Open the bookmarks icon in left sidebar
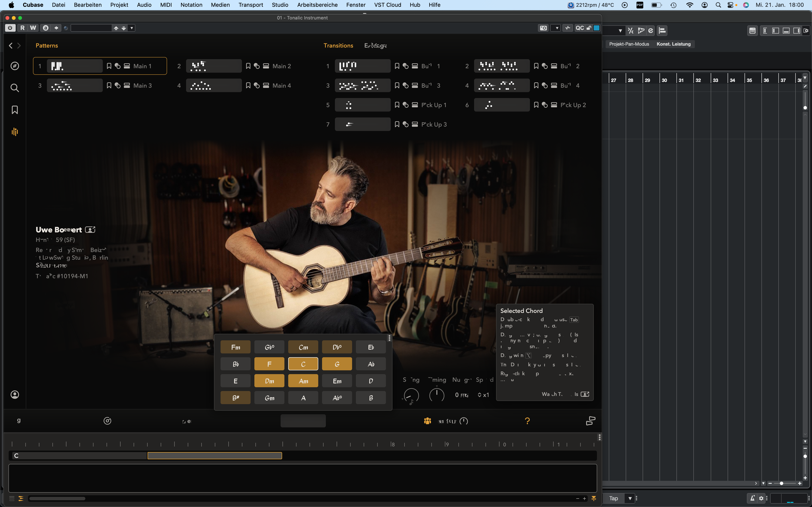This screenshot has width=812, height=507. [x=15, y=110]
